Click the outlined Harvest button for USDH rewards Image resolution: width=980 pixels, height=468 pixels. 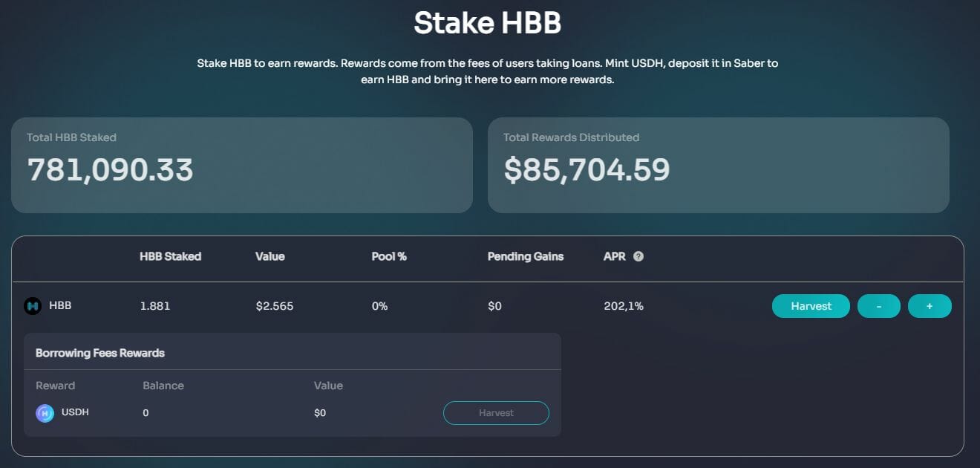[x=496, y=413]
